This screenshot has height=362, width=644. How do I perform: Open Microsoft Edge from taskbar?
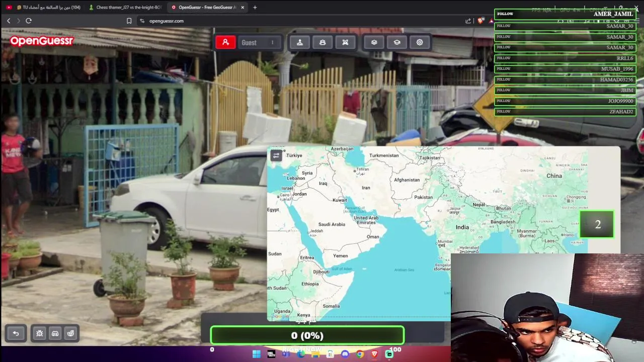301,354
